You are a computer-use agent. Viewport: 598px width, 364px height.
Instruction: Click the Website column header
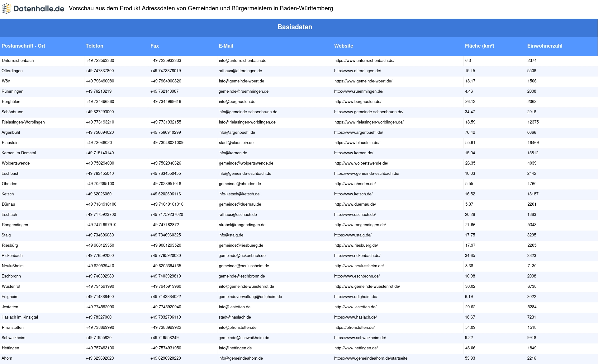(344, 46)
